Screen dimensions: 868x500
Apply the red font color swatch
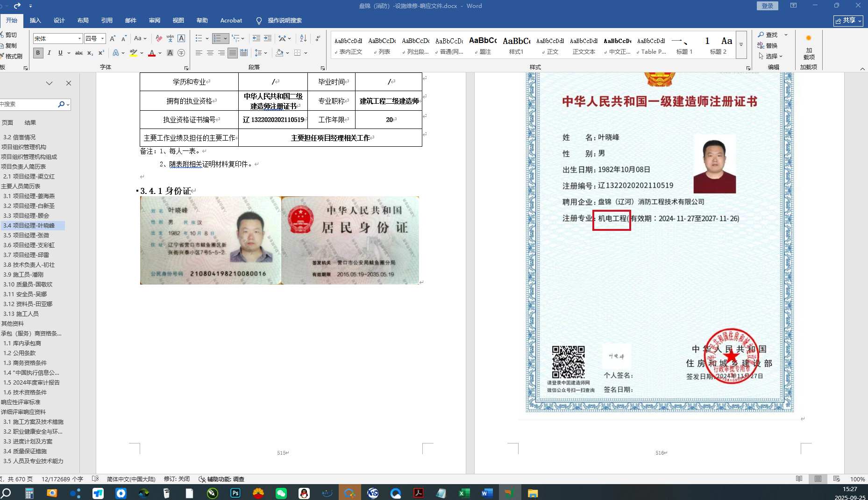point(152,53)
